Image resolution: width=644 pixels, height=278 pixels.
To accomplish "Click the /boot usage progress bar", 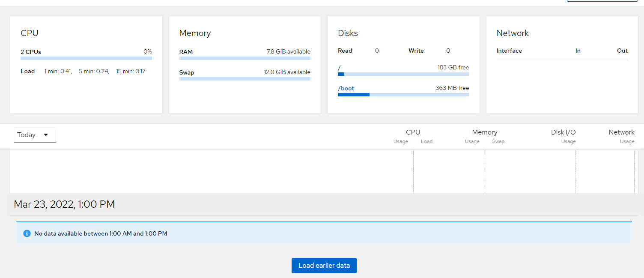I will 403,94.
